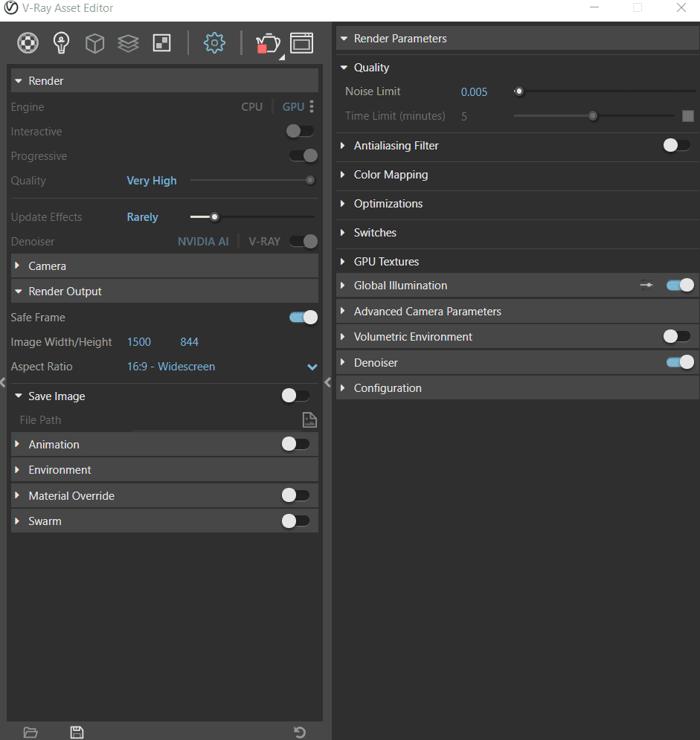
Task: Open the Geometry cube icon
Action: [x=94, y=43]
